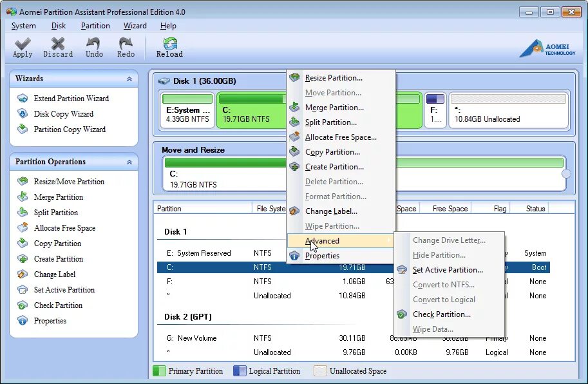Click Allocate Free Space context menu icon
Screen dimensions: 588x384
tap(295, 137)
